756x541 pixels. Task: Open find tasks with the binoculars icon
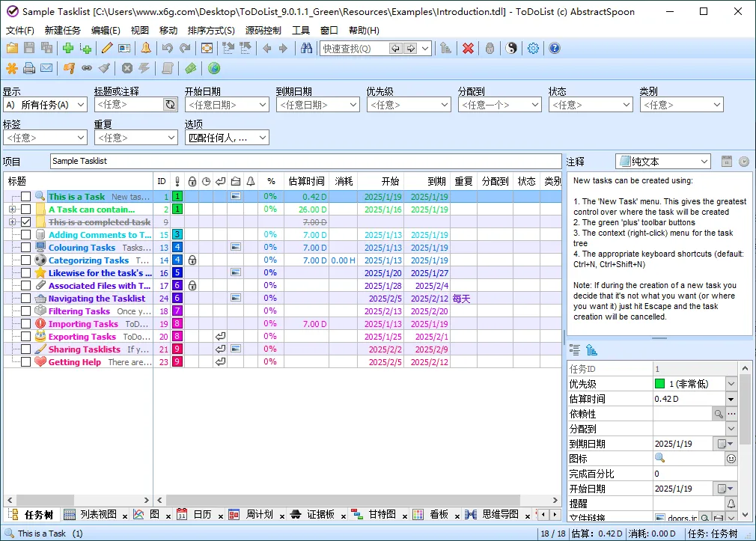(308, 48)
